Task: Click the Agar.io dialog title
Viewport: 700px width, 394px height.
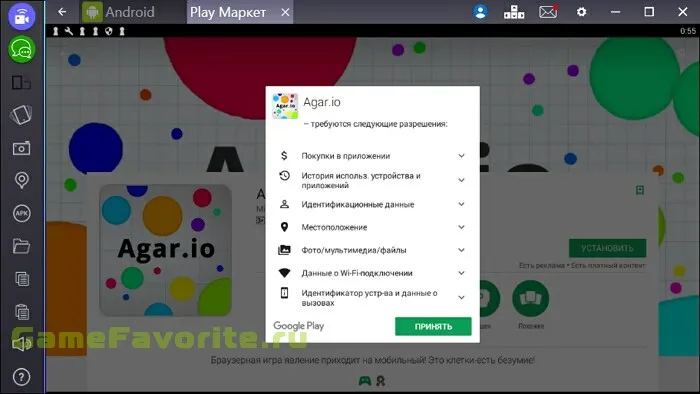Action: click(x=322, y=102)
